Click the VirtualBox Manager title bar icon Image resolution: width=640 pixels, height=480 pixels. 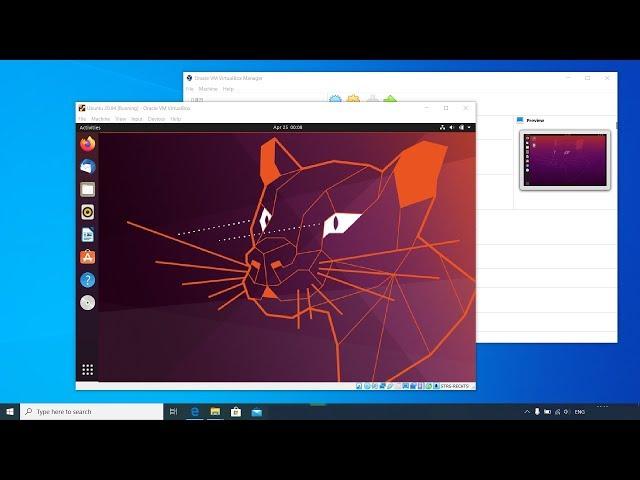pyautogui.click(x=189, y=78)
